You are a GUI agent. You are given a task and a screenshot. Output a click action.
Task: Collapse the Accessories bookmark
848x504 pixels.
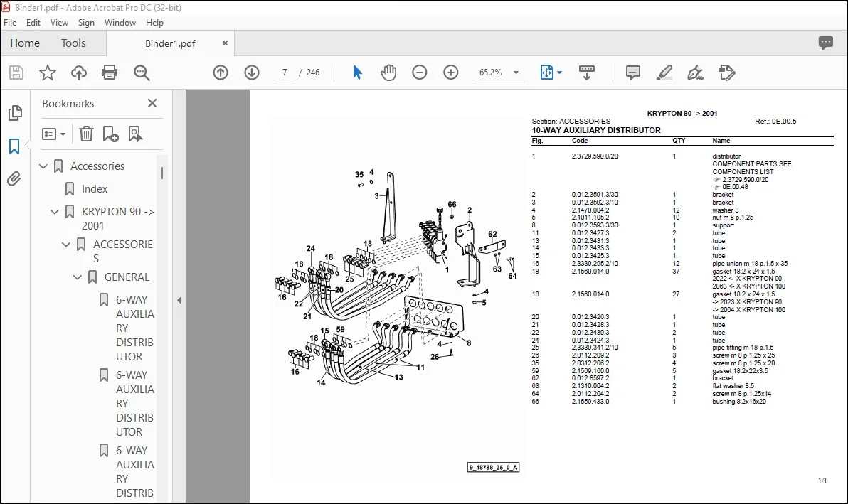(43, 166)
